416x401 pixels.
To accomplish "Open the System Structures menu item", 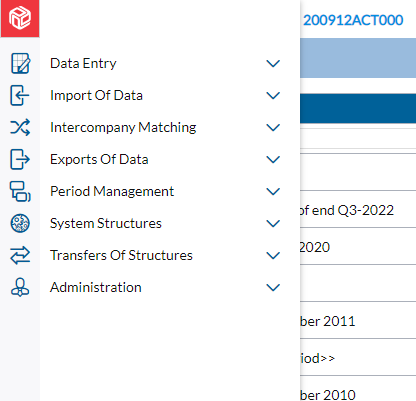I will coord(106,224).
